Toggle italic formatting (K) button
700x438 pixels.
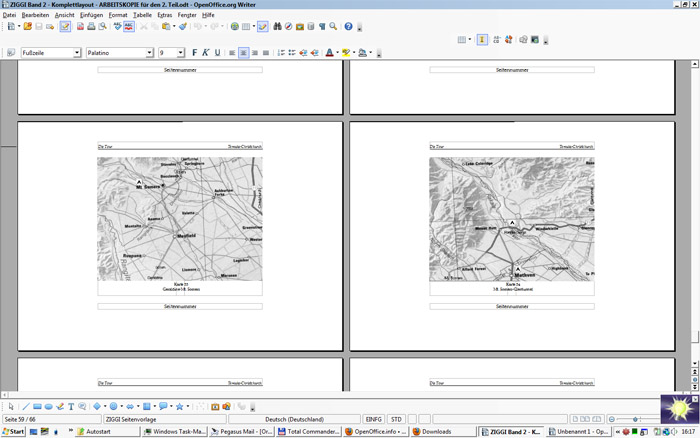coord(206,52)
